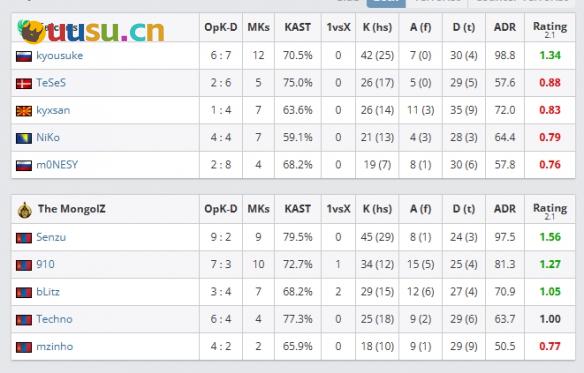This screenshot has height=373, width=584.
Task: Click the Russian flag beside kyousuke
Action: [x=24, y=56]
